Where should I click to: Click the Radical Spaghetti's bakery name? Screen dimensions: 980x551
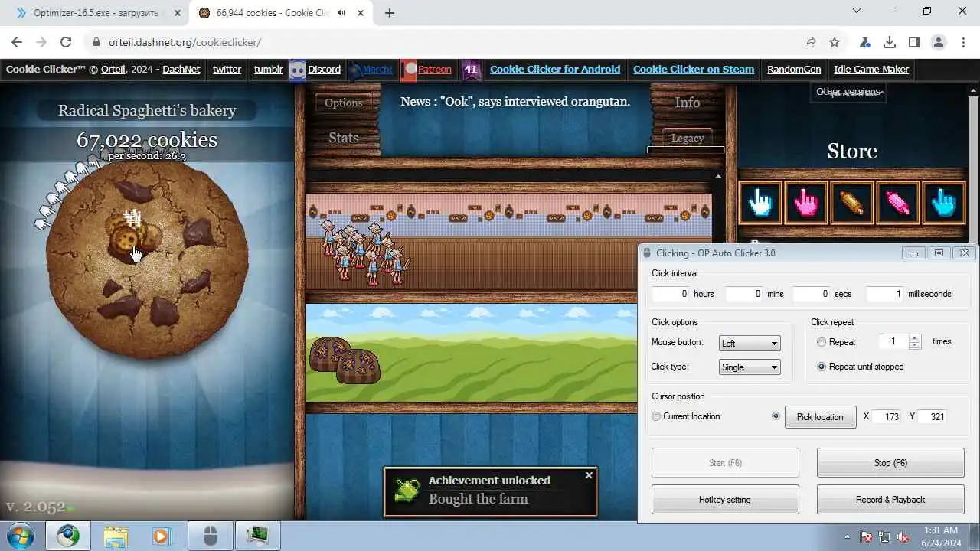pyautogui.click(x=147, y=110)
